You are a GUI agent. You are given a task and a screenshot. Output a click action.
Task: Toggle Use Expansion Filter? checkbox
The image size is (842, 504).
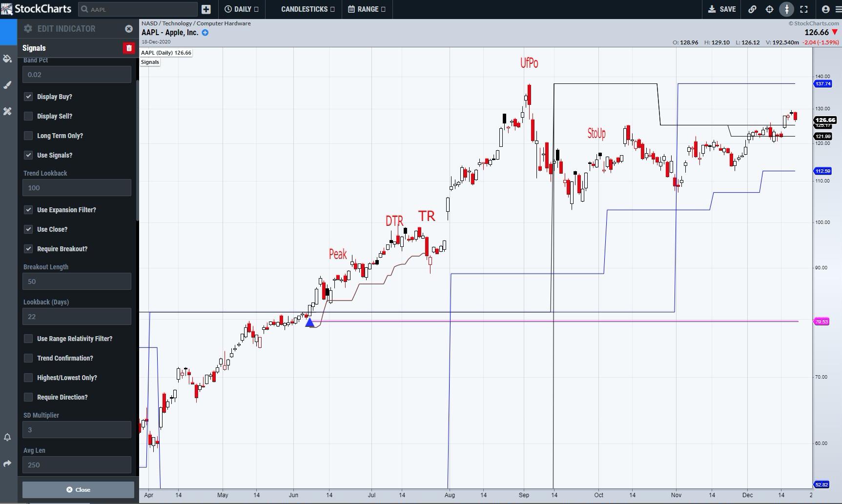click(x=28, y=210)
